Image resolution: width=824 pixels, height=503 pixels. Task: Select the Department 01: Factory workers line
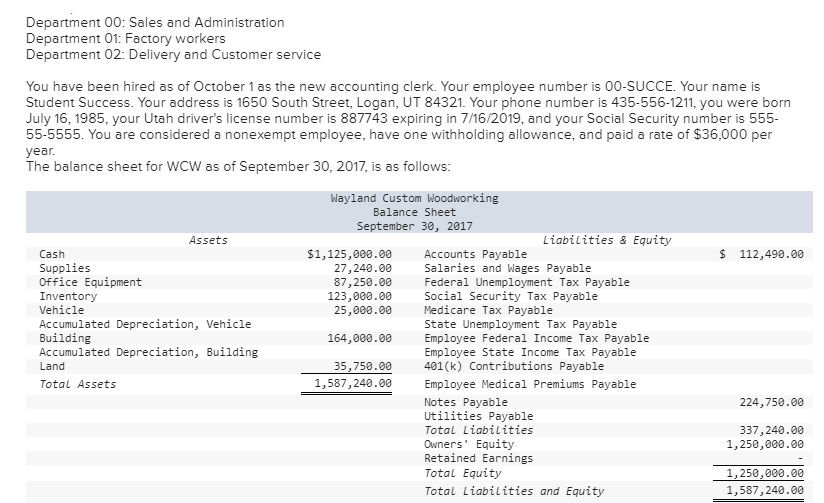pyautogui.click(x=125, y=38)
